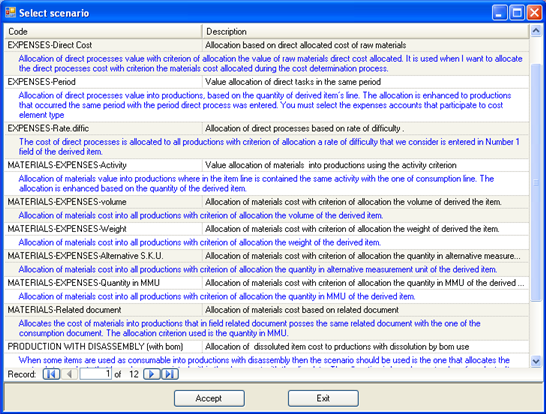This screenshot has width=546, height=414.
Task: Jump to last record navigation icon
Action: (x=170, y=374)
